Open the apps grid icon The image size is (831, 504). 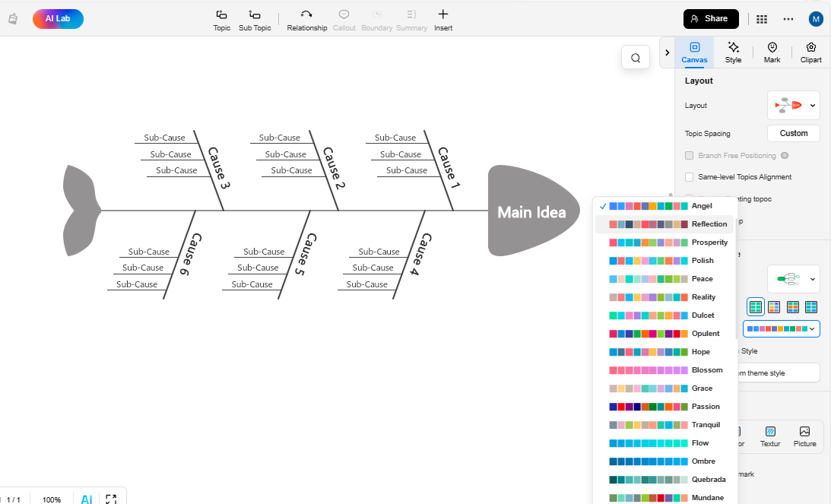[762, 19]
